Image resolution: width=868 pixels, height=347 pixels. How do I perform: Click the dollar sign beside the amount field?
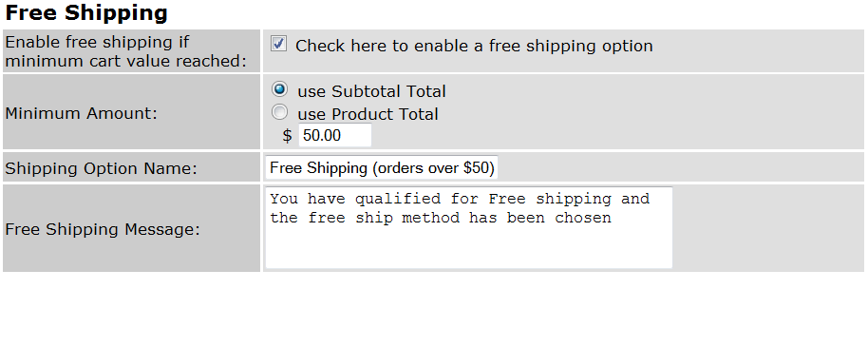[287, 136]
